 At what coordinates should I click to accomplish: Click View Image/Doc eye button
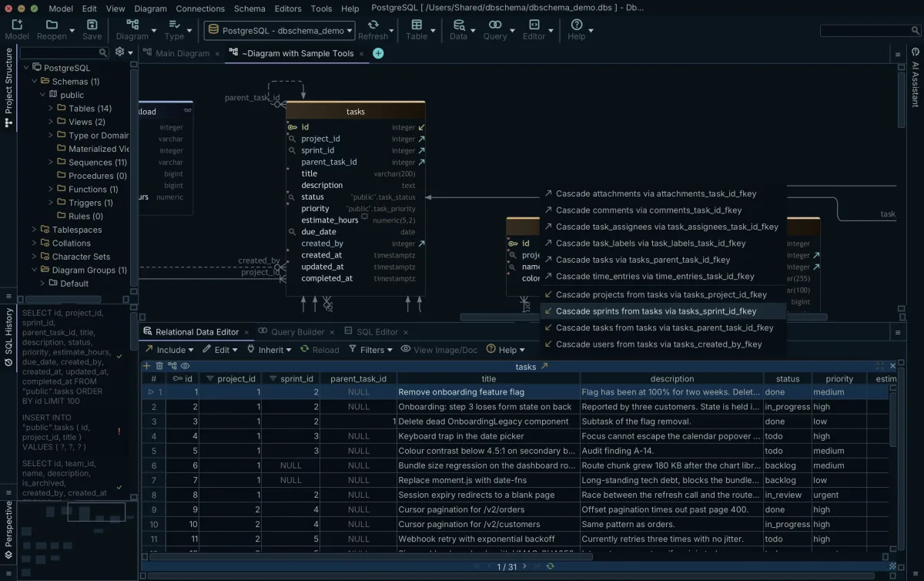pyautogui.click(x=440, y=349)
